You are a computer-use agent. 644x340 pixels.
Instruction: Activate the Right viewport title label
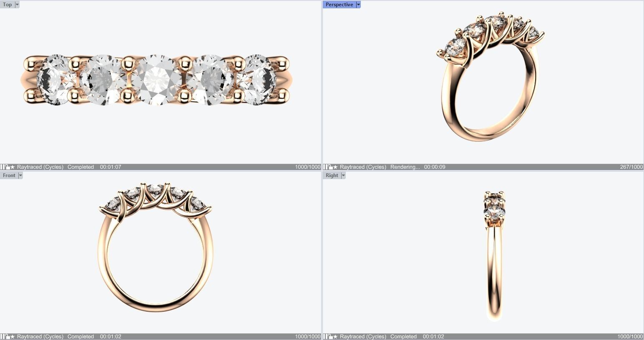[332, 175]
